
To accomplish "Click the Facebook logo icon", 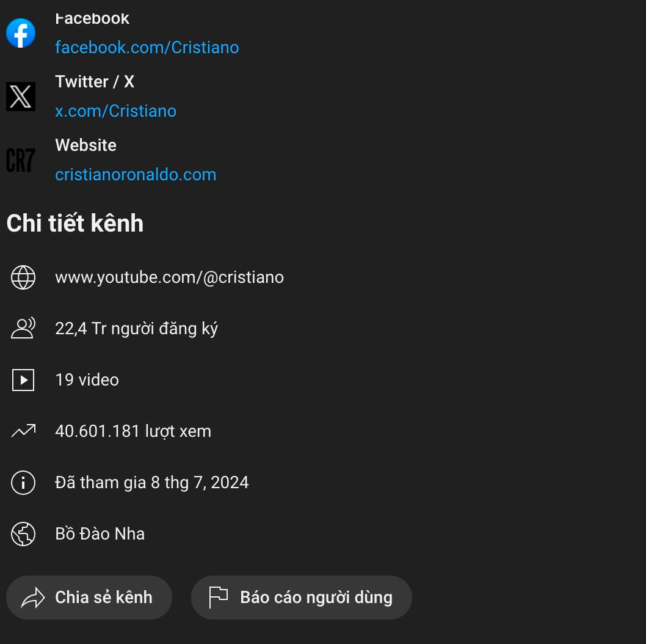I will coord(21,33).
